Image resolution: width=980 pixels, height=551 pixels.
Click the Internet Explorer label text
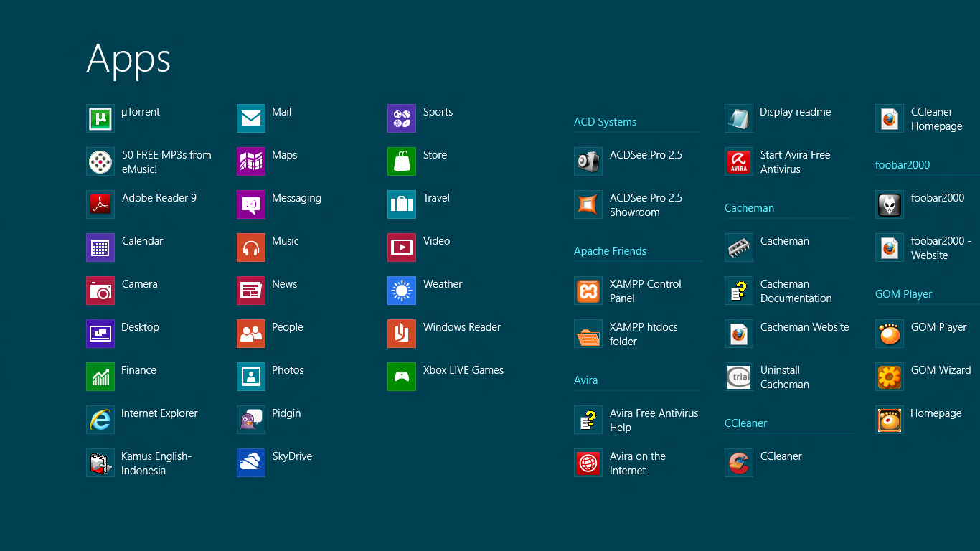(x=159, y=413)
